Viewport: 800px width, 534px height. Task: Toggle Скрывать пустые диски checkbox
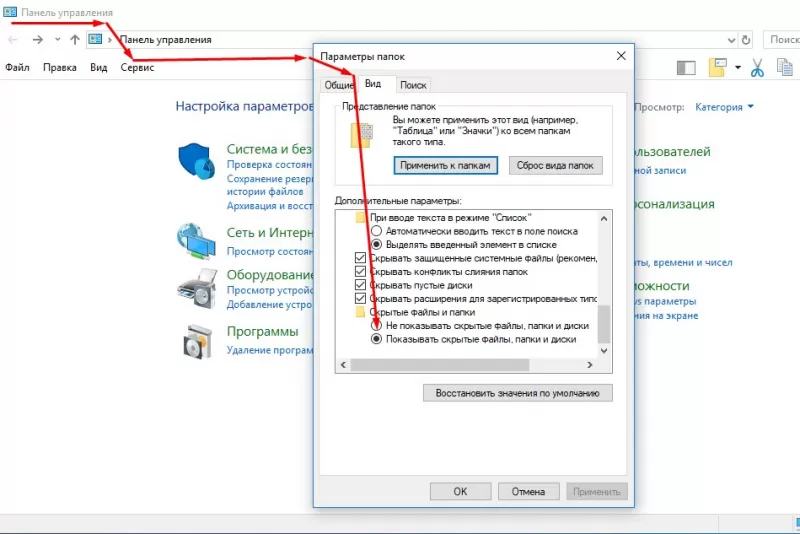pos(360,285)
